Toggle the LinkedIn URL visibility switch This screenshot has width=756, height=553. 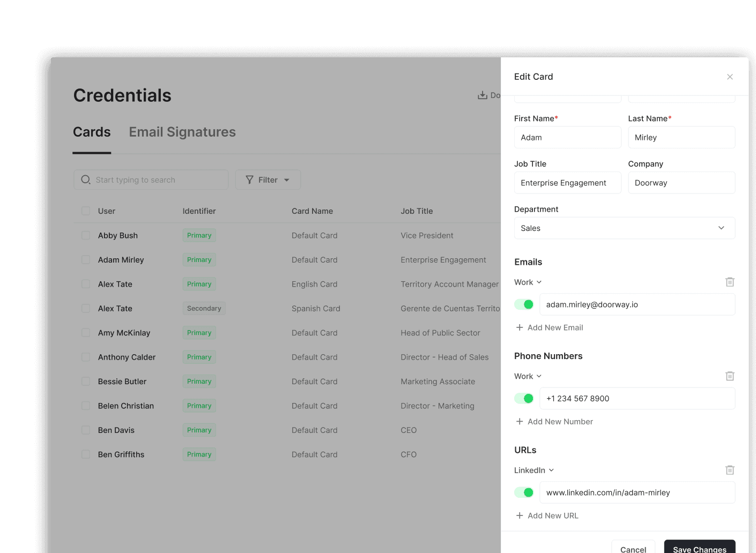click(x=524, y=492)
